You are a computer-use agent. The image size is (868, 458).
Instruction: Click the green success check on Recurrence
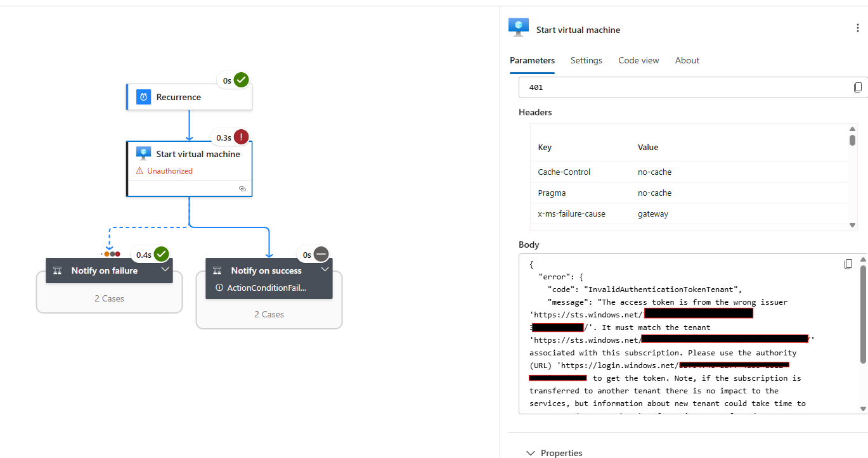tap(241, 80)
